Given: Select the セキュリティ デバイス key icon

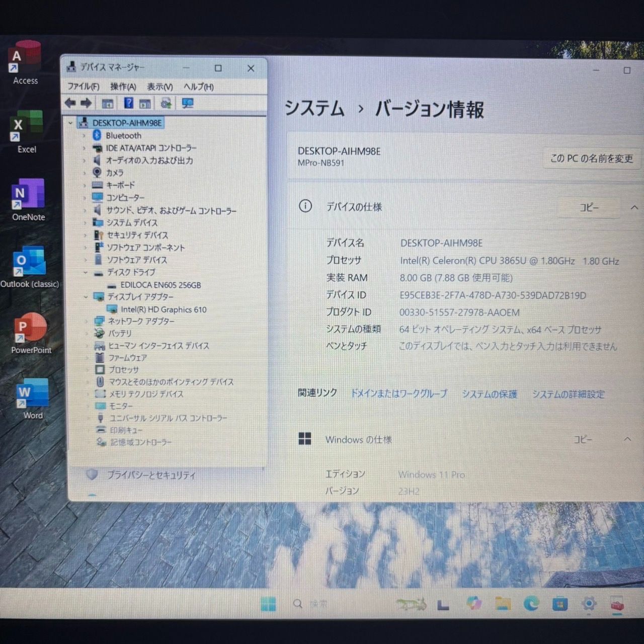Looking at the screenshot, I should (99, 235).
